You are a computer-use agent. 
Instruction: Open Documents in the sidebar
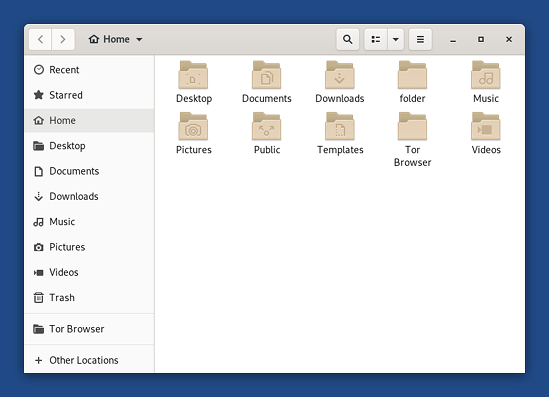pyautogui.click(x=90, y=171)
